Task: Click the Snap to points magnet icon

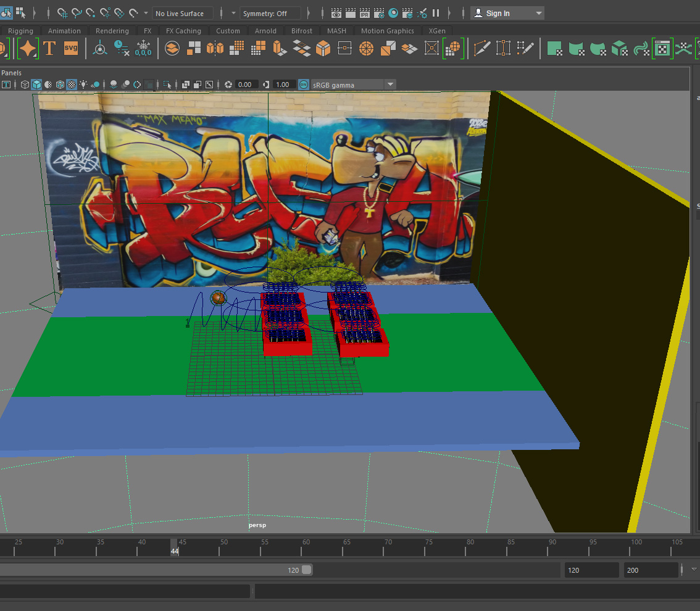Action: [91, 14]
